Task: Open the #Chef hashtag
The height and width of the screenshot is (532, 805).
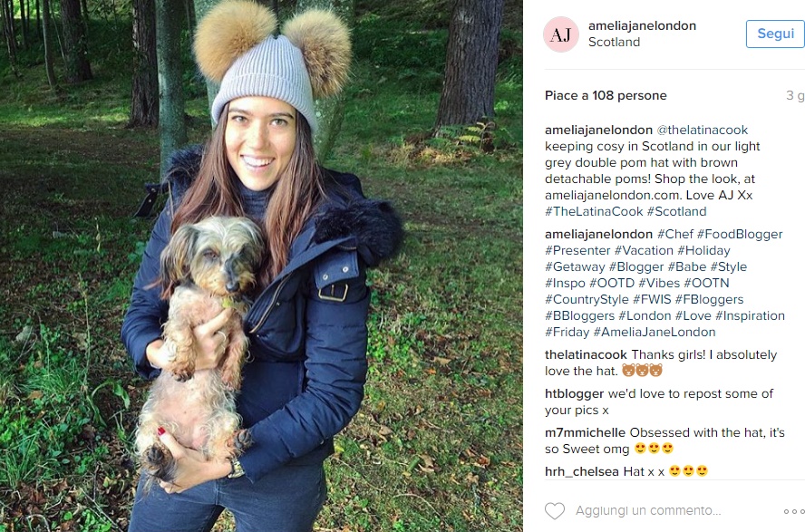Action: click(x=675, y=234)
